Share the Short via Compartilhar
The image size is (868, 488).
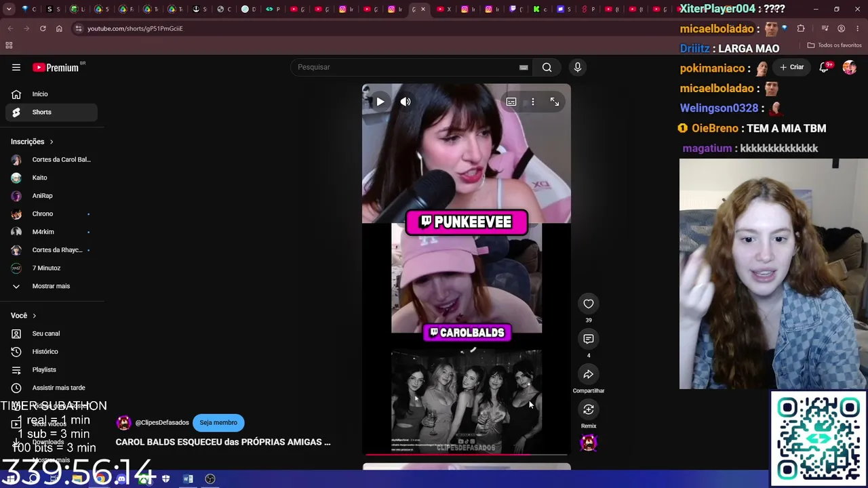(x=589, y=374)
